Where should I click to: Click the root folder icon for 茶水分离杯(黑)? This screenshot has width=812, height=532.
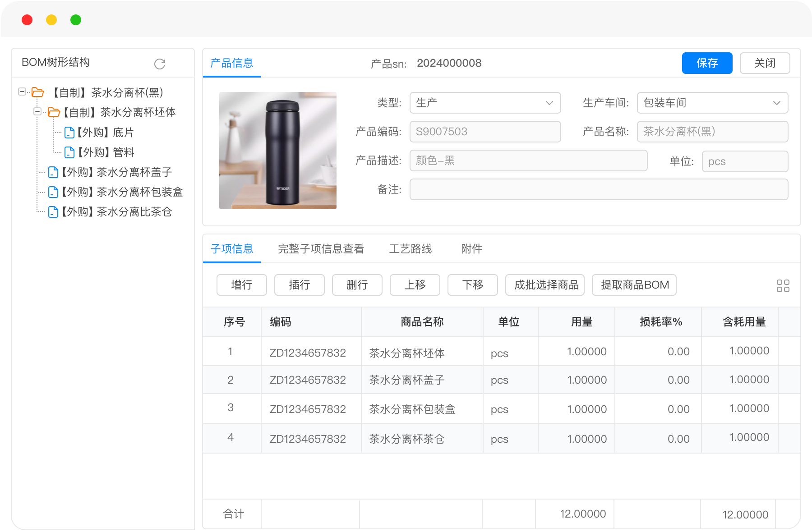(38, 92)
